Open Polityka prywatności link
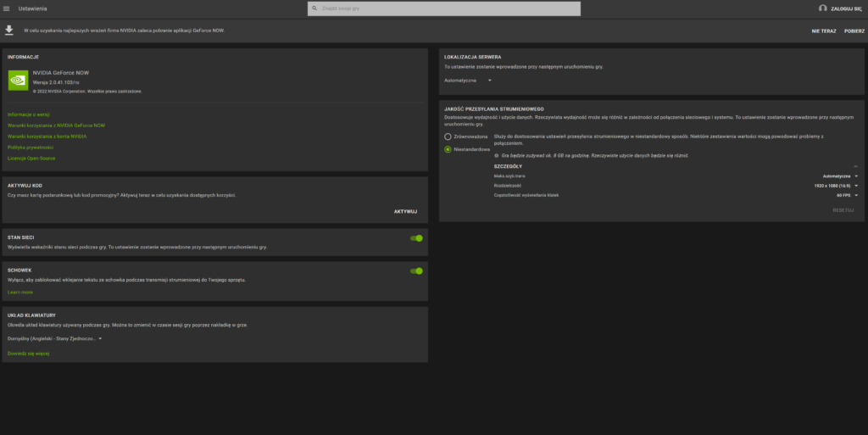Image resolution: width=868 pixels, height=435 pixels. [x=31, y=148]
